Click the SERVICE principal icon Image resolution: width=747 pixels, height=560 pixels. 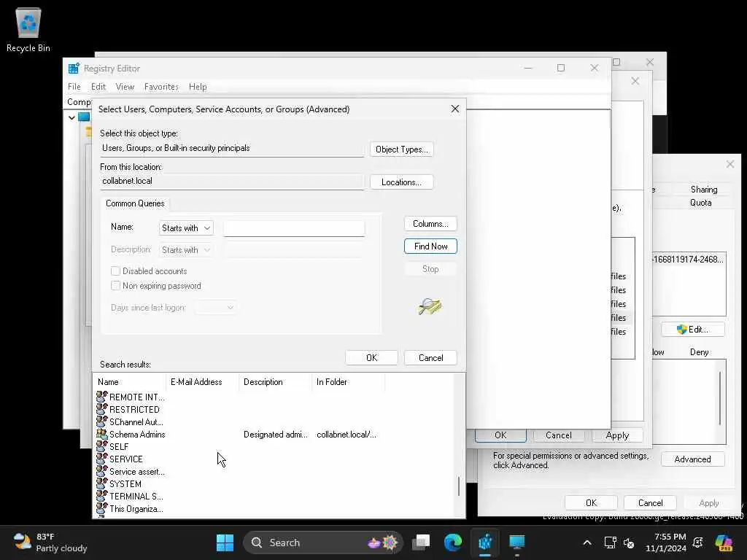coord(101,459)
